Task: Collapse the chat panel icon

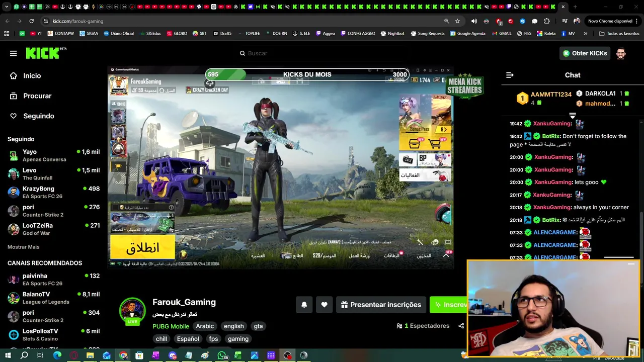Action: coord(510,75)
